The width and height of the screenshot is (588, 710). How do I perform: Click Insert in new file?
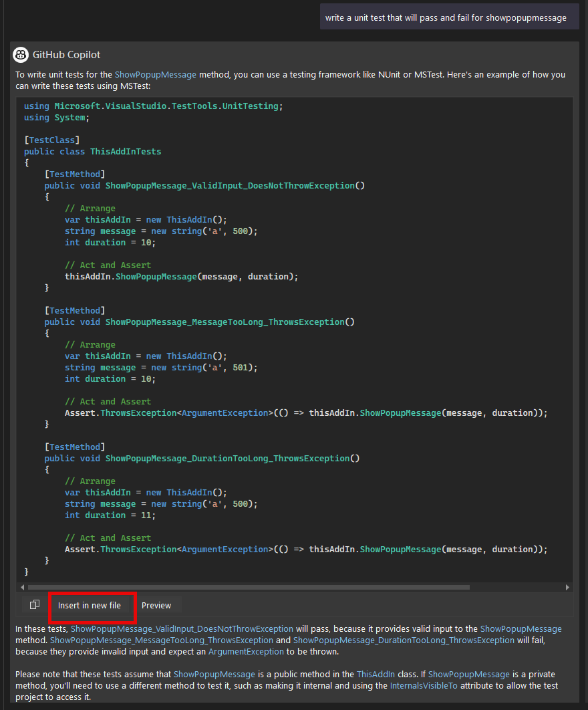92,604
